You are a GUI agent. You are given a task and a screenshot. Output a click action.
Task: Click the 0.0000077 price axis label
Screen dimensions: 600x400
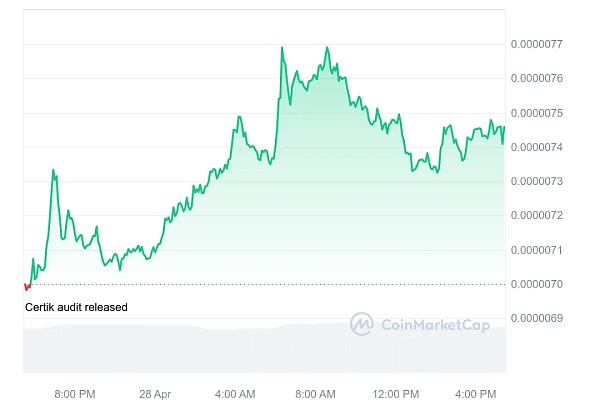click(540, 44)
